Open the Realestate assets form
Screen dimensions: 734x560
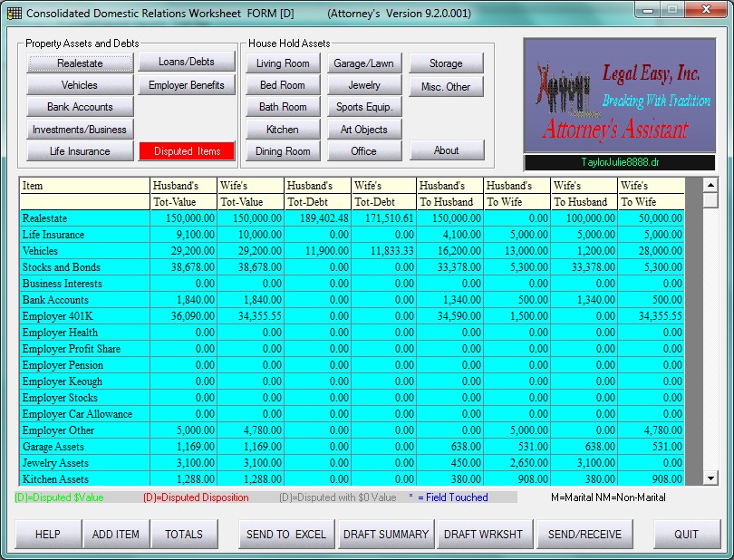pyautogui.click(x=80, y=63)
